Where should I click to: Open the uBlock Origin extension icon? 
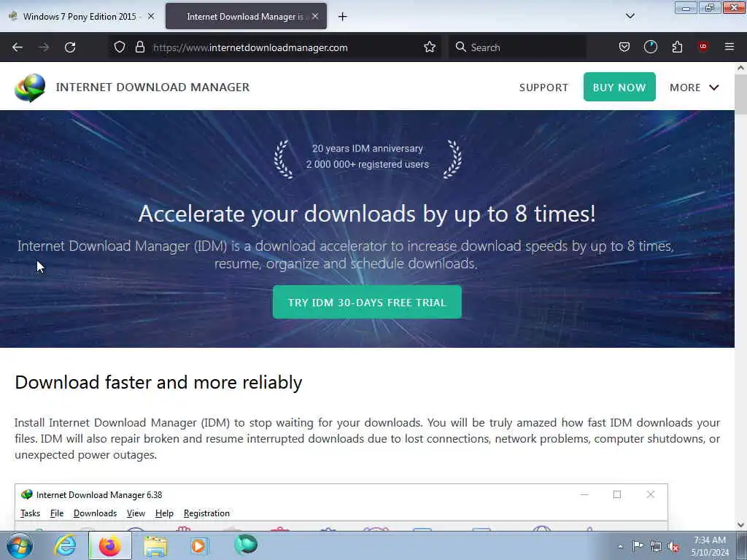click(703, 47)
